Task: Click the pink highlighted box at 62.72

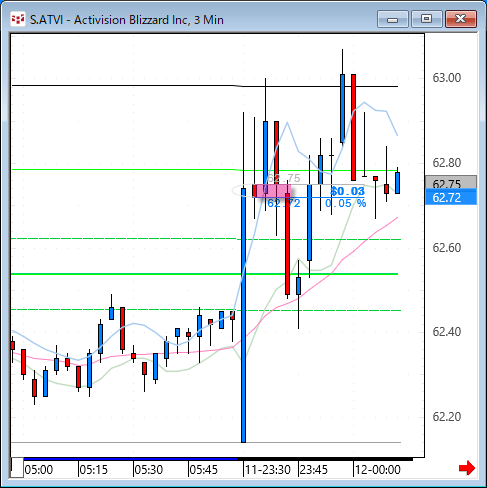Action: pos(273,191)
